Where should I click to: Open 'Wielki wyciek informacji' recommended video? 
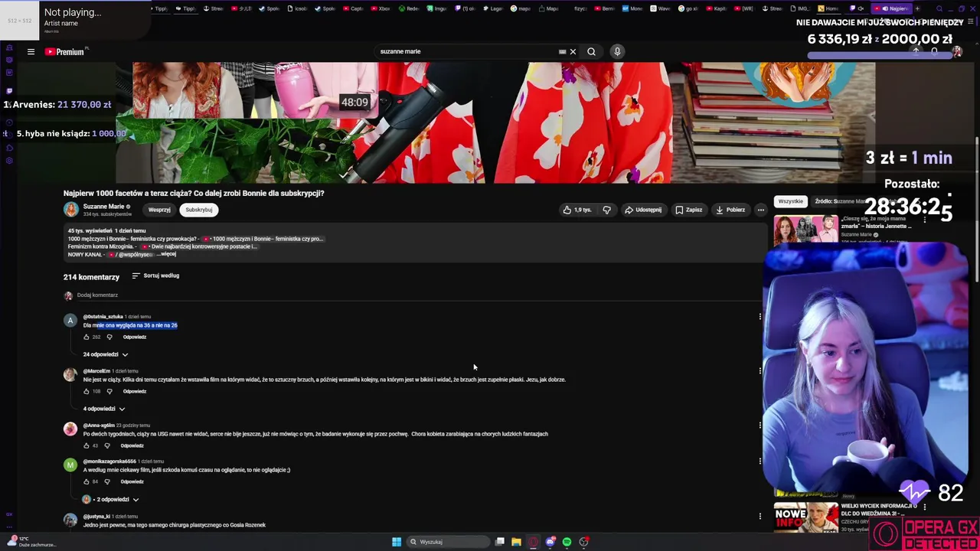(x=805, y=517)
